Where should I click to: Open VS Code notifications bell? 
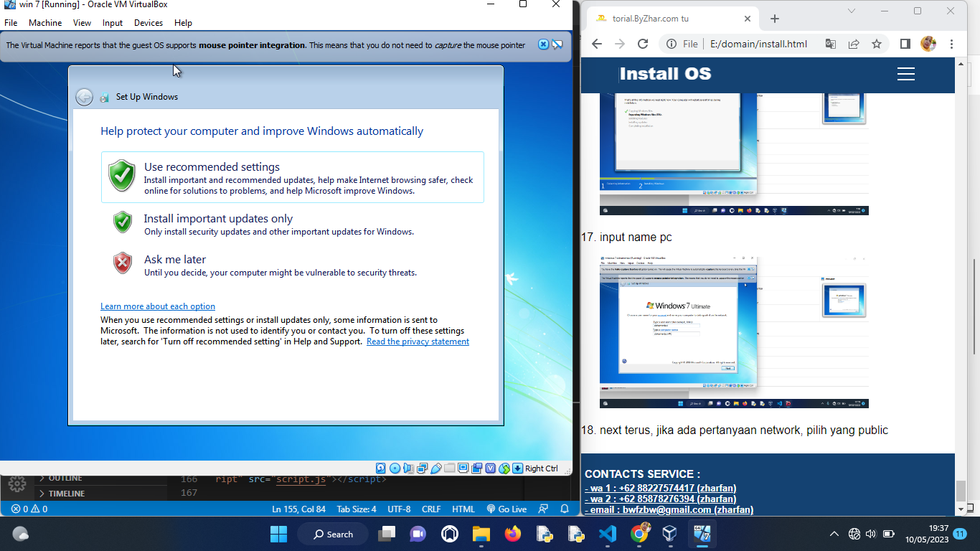[565, 509]
